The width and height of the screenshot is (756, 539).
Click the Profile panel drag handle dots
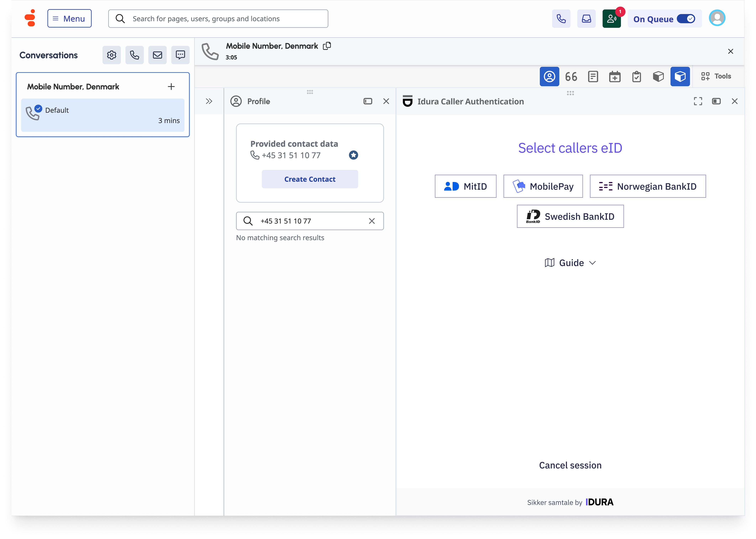pyautogui.click(x=310, y=92)
